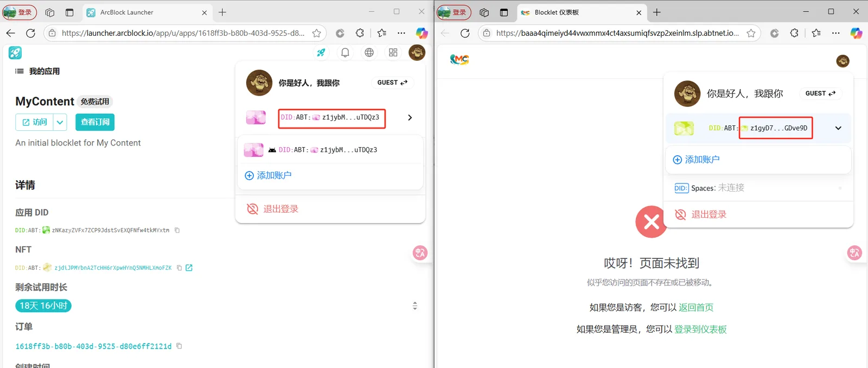Reload the Blocklet dashboard page
This screenshot has width=868, height=368.
(465, 33)
